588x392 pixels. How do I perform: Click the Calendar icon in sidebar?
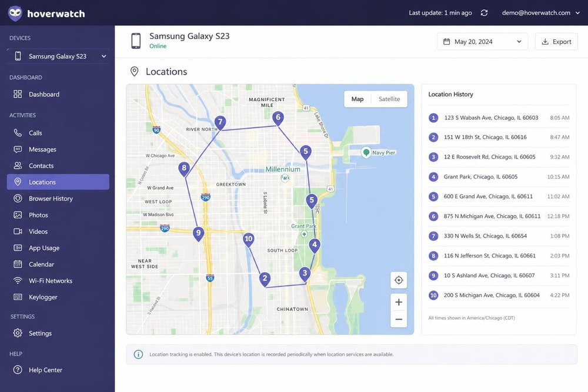pyautogui.click(x=18, y=264)
